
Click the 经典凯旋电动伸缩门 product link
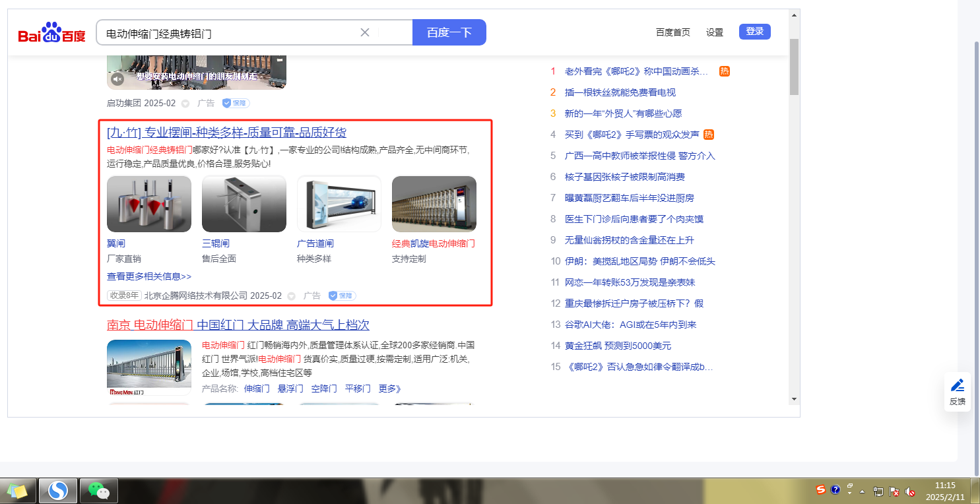[x=434, y=243]
